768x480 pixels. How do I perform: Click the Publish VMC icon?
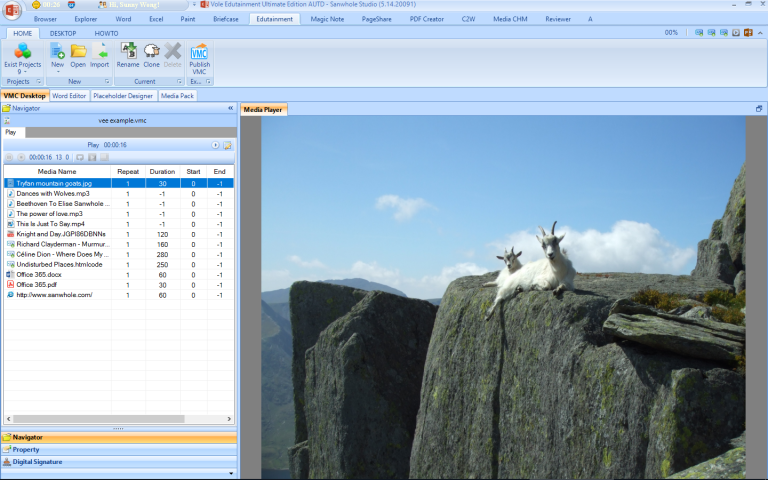pos(199,51)
